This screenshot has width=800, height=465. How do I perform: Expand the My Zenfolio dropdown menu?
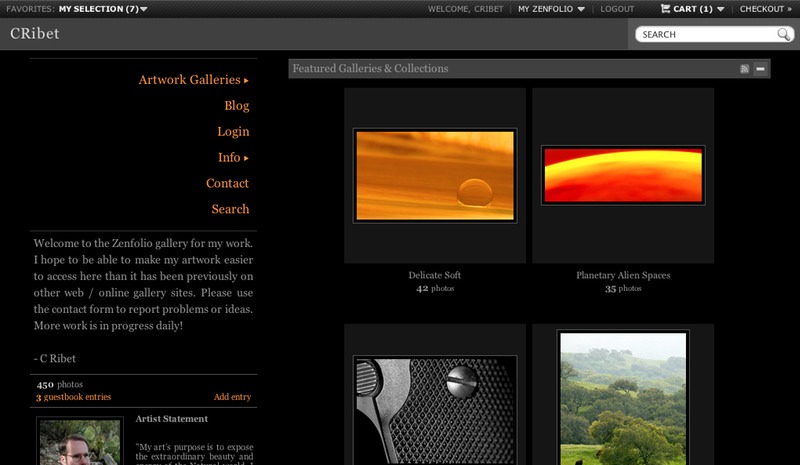click(x=551, y=9)
